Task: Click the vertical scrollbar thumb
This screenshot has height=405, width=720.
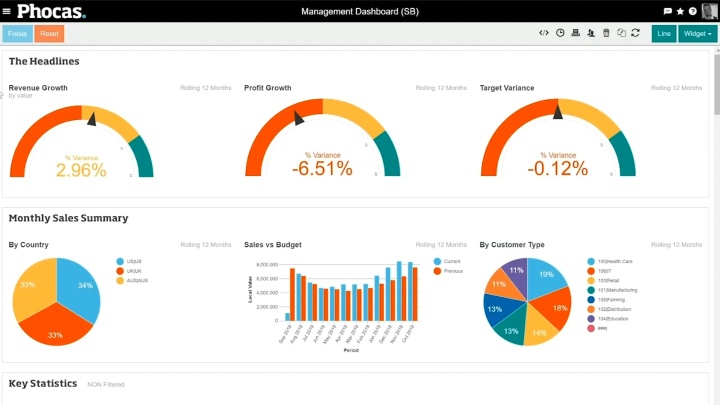Action: [x=717, y=83]
